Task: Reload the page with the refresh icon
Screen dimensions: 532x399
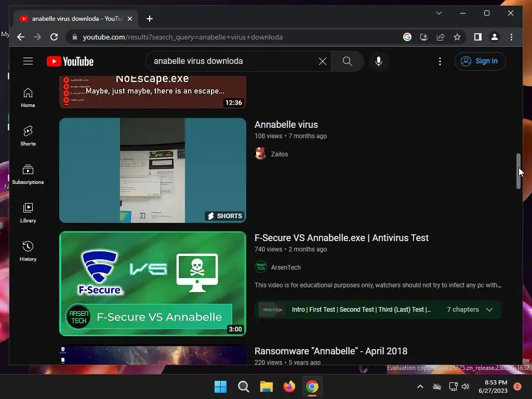Action: (54, 37)
